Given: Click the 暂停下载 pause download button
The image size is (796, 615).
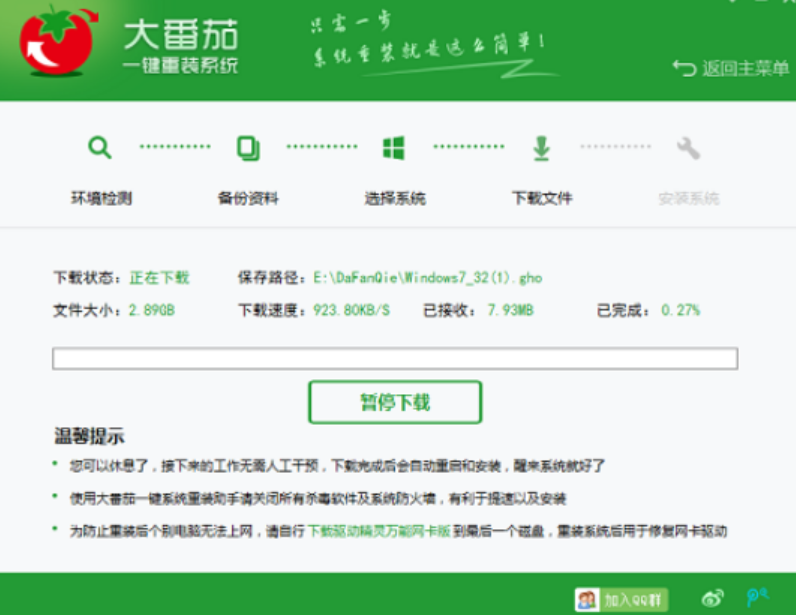Looking at the screenshot, I should pyautogui.click(x=395, y=402).
